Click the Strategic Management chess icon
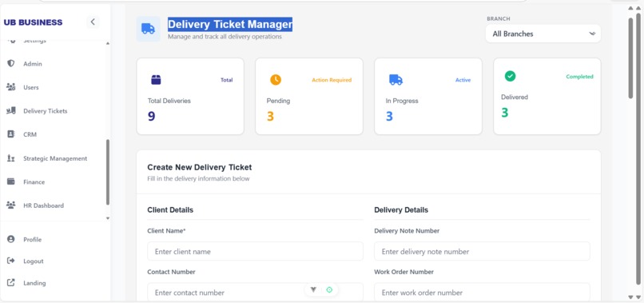The image size is (644, 303). pyautogui.click(x=11, y=158)
